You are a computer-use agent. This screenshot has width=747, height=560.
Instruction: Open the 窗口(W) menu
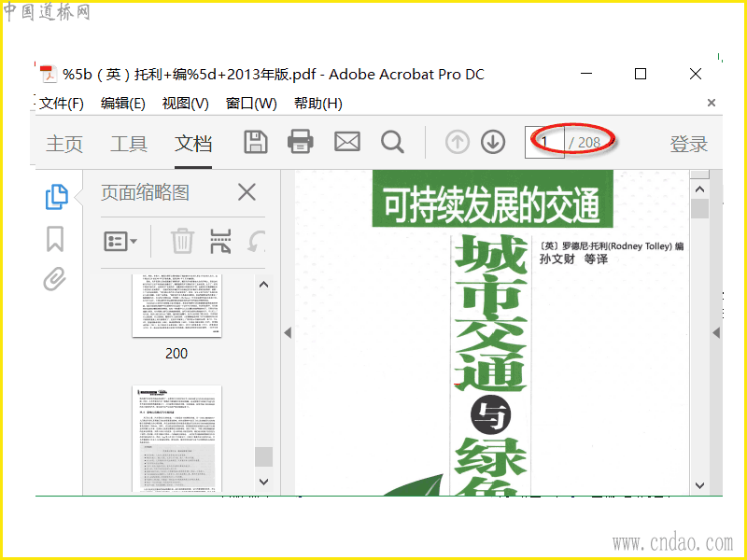(251, 104)
